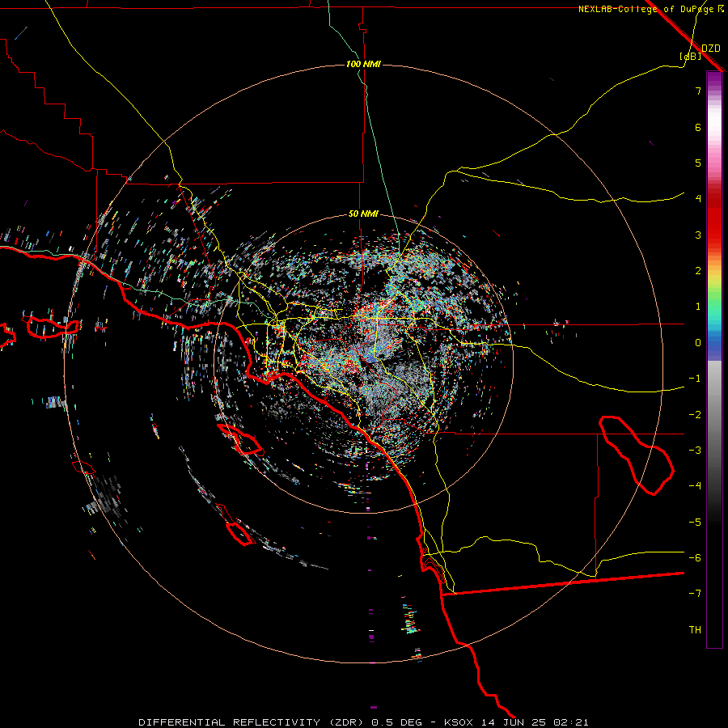728x728 pixels.
Task: Click the -6 value on the scale
Action: point(695,558)
